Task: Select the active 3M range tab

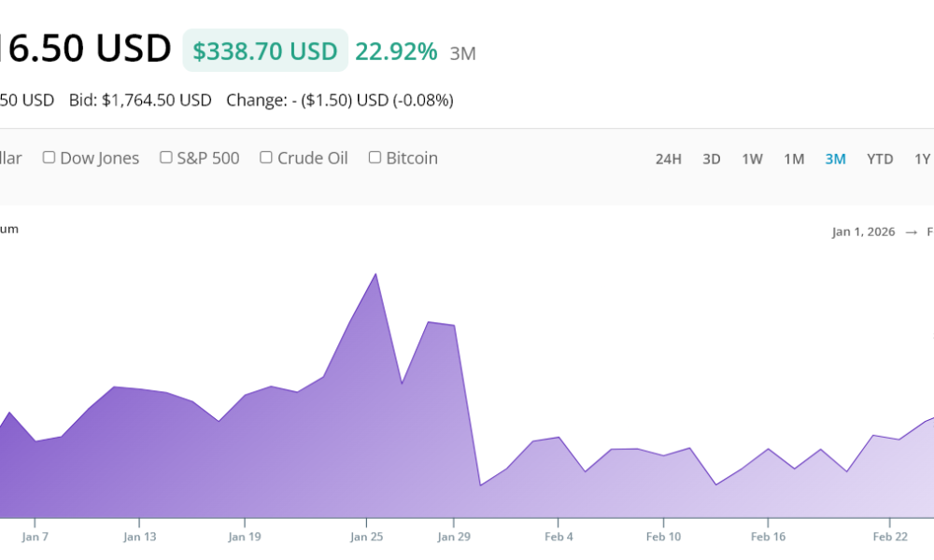Action: coord(835,159)
